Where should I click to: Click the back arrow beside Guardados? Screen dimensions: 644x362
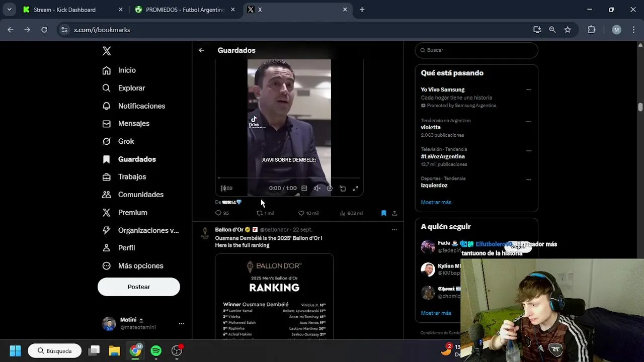(201, 50)
